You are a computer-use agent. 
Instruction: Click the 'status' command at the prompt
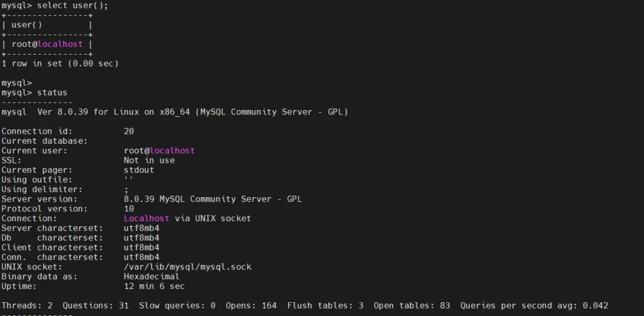pos(52,92)
